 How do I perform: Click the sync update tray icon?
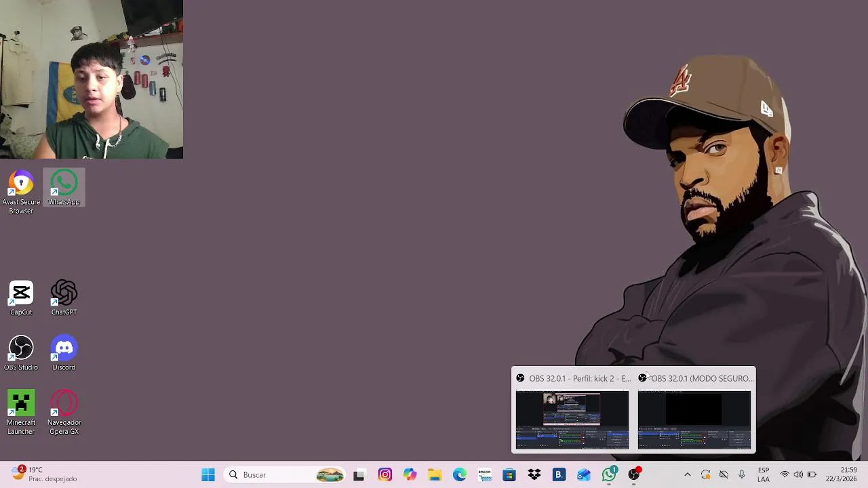[705, 474]
